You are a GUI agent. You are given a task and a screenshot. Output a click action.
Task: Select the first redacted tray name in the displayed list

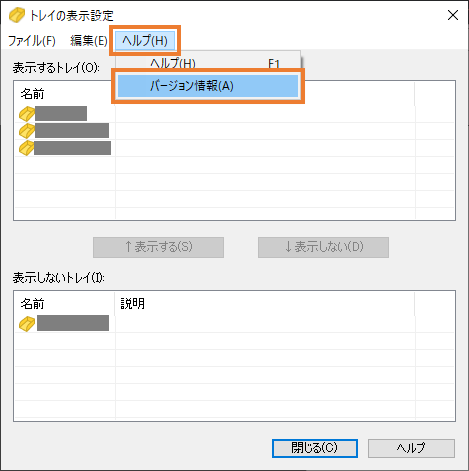tap(61, 113)
